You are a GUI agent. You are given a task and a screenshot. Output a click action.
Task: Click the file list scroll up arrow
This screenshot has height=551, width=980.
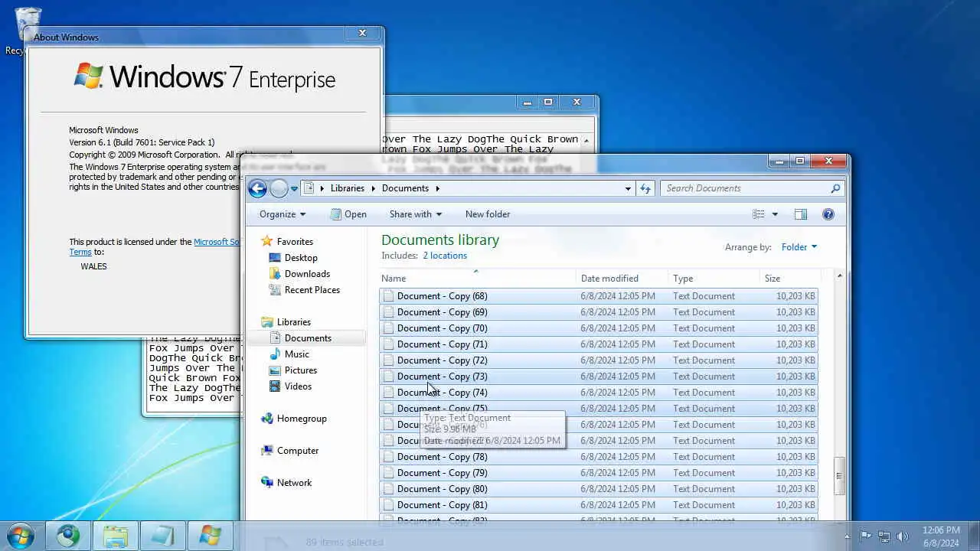click(x=839, y=275)
